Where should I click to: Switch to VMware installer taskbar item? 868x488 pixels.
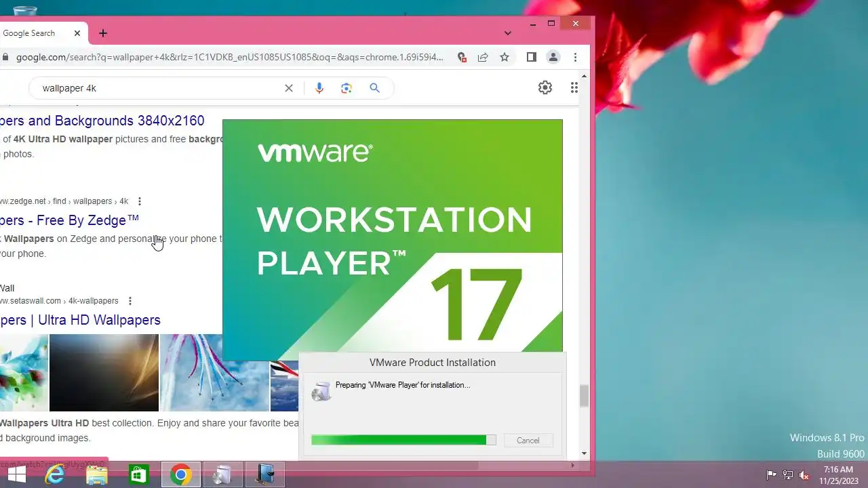222,475
